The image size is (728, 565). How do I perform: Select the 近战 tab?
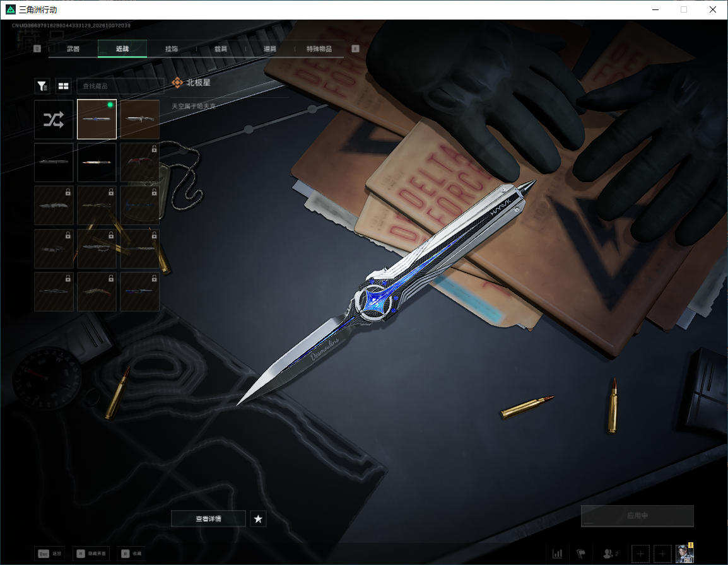[122, 49]
